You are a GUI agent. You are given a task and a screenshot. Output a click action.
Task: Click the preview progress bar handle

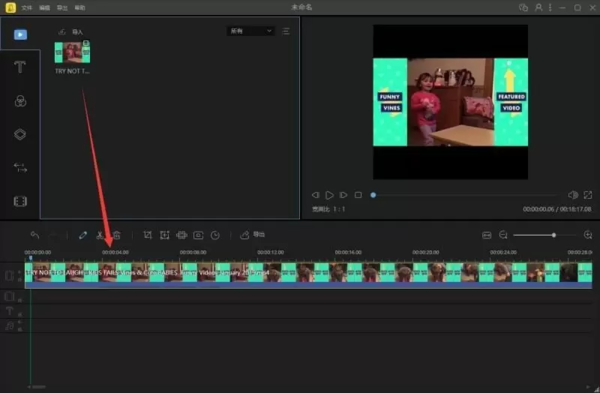click(x=373, y=195)
